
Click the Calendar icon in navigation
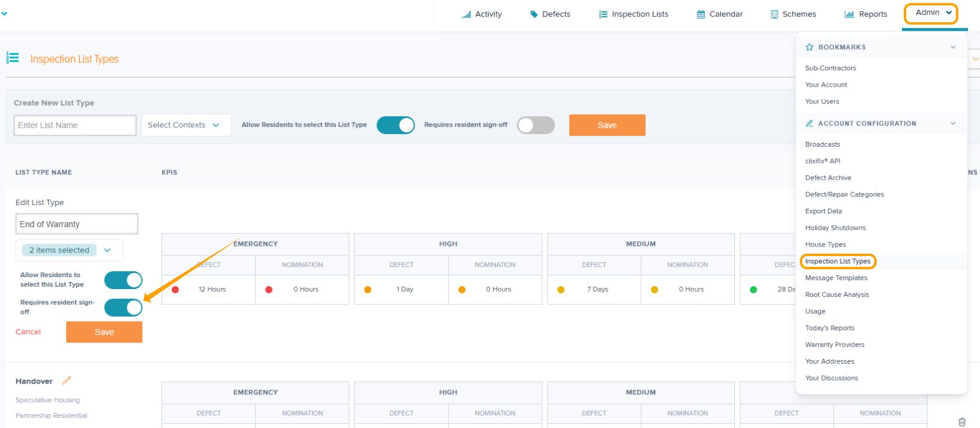pyautogui.click(x=701, y=14)
